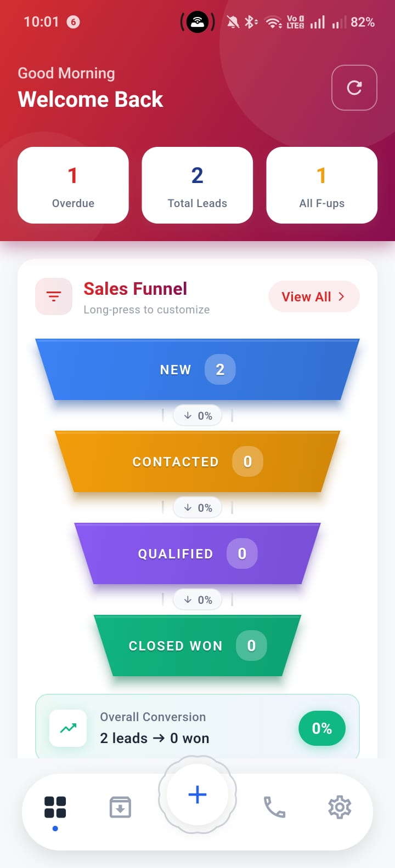Select the blue NEW funnel stage
395x868 pixels.
pos(197,370)
